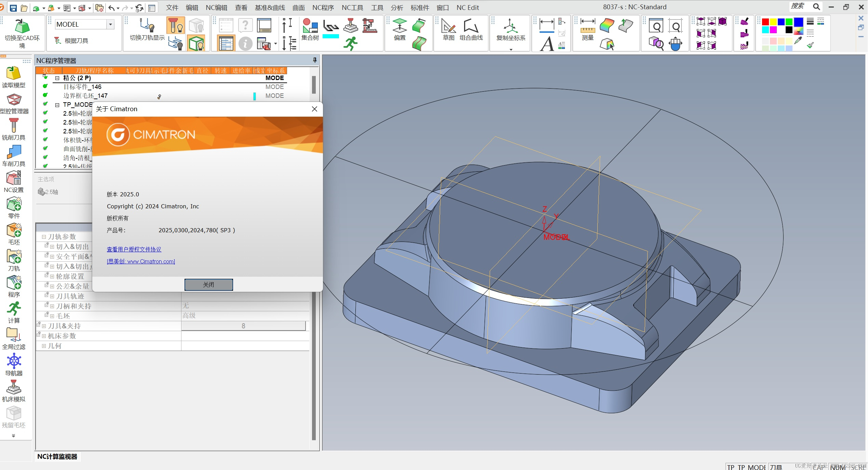Image resolution: width=868 pixels, height=470 pixels.
Task: Open the 思美创 www.Cimatron.com link
Action: [x=141, y=261]
